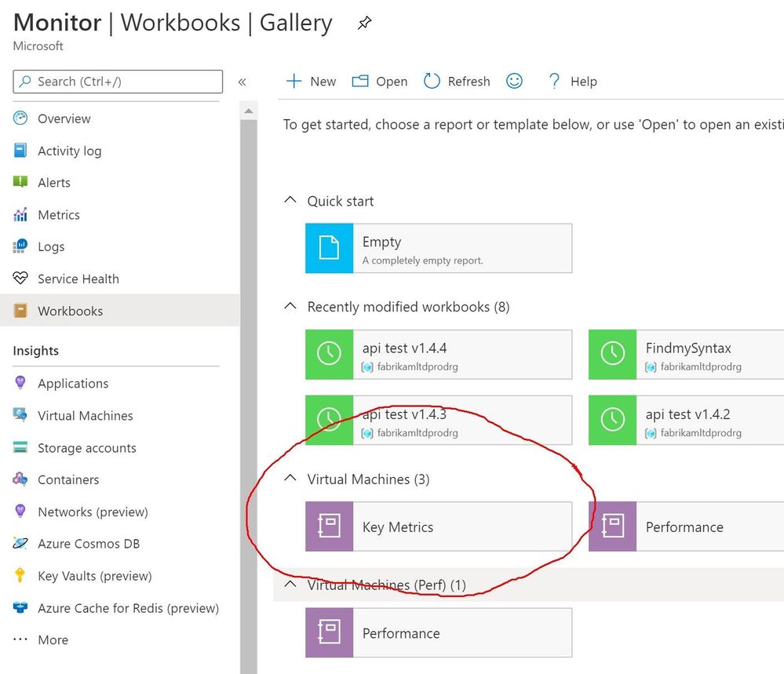Click Open to open existing workbook

pyautogui.click(x=380, y=81)
